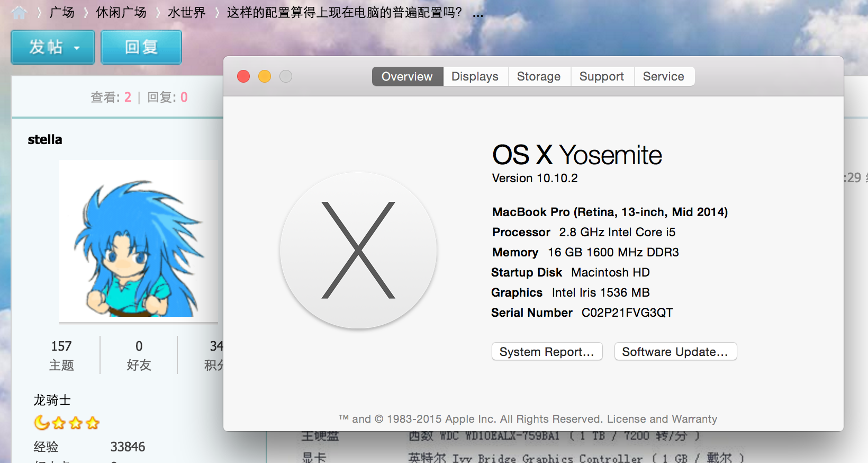Click the 回复 reply button
868x463 pixels.
(141, 47)
